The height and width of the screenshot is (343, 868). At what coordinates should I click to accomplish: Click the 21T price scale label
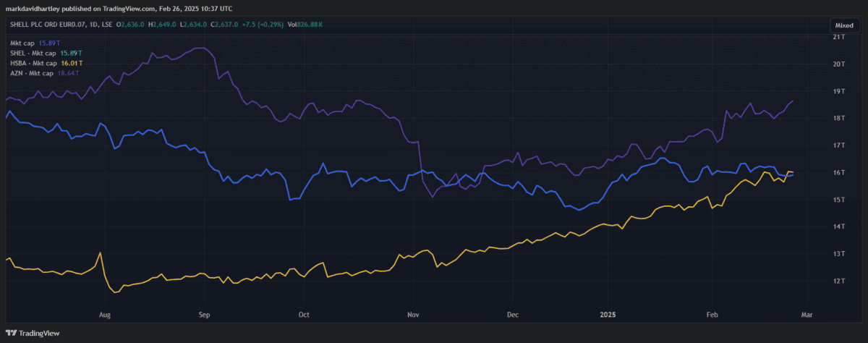[840, 37]
